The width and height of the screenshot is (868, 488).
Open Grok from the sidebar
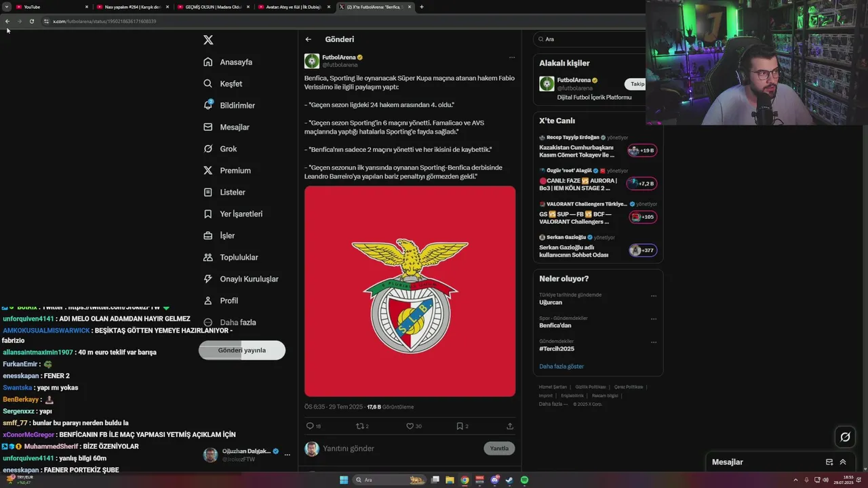(x=220, y=148)
